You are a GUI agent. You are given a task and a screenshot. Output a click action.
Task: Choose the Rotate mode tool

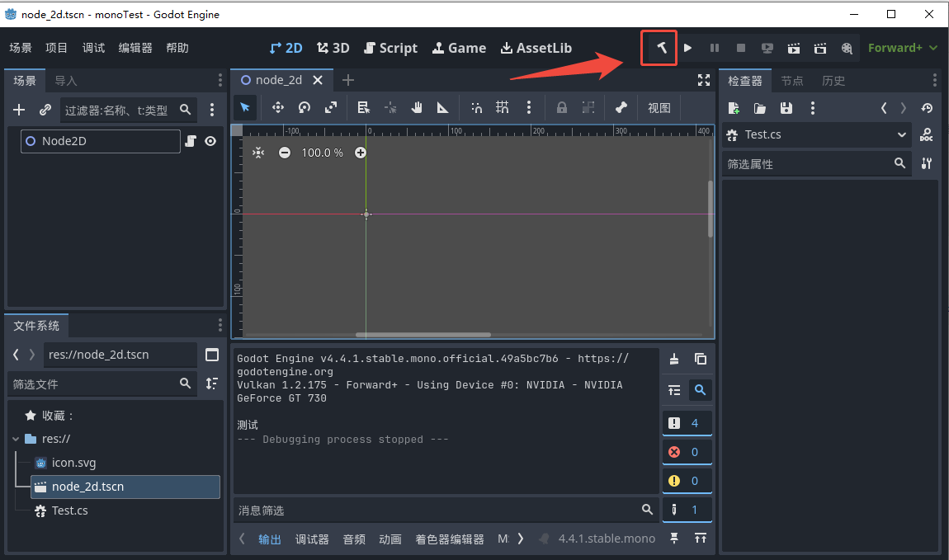[x=305, y=108]
